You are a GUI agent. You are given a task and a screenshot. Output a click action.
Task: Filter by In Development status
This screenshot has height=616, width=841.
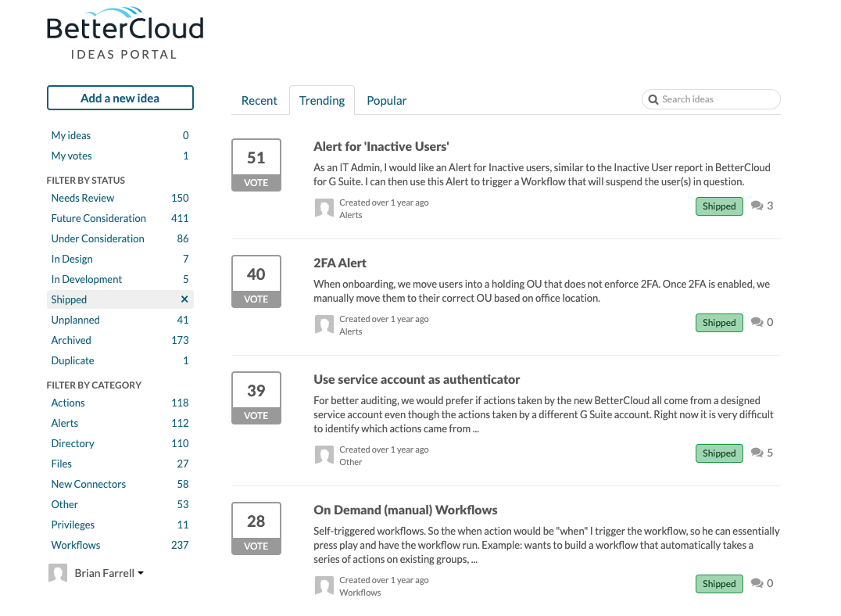120,279
